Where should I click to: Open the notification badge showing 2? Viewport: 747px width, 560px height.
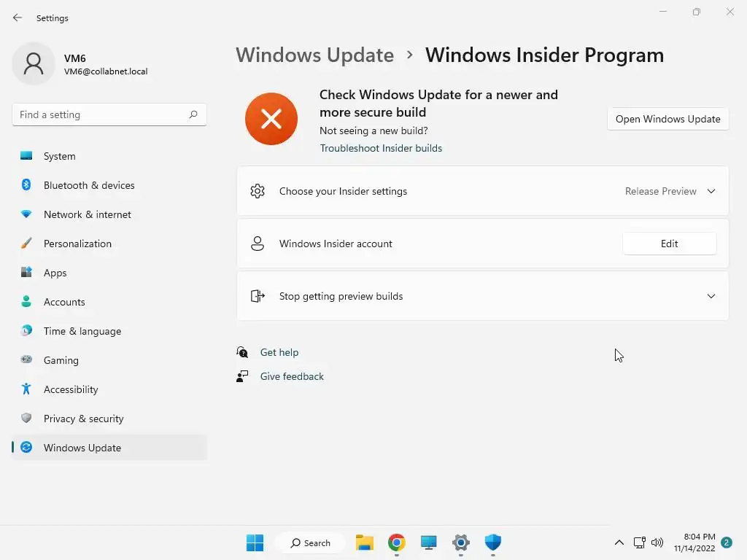[726, 542]
